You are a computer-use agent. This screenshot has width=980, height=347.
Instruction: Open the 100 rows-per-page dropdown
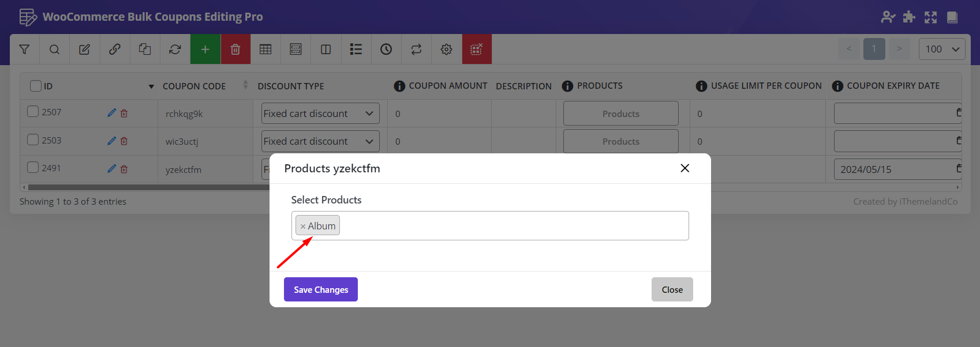[x=941, y=50]
